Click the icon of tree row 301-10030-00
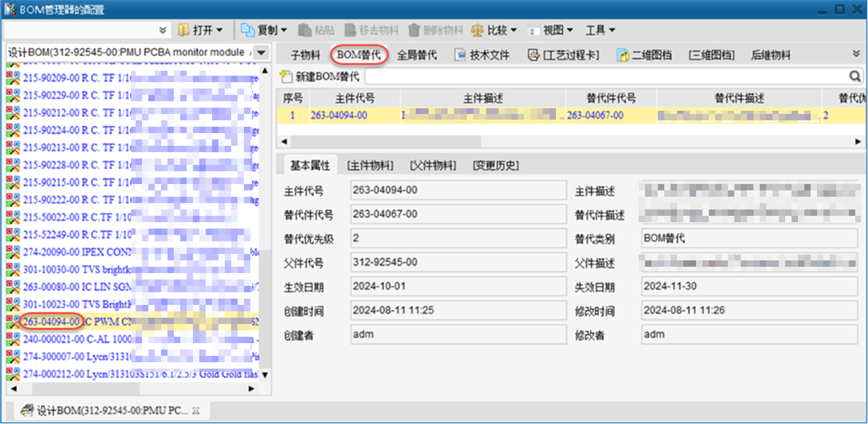The width and height of the screenshot is (868, 424). [13, 269]
